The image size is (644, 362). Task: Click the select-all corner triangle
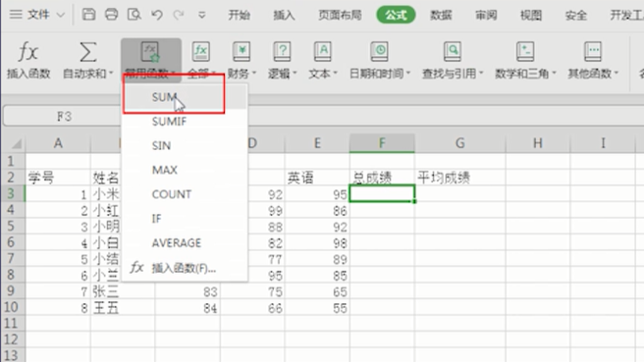point(17,143)
